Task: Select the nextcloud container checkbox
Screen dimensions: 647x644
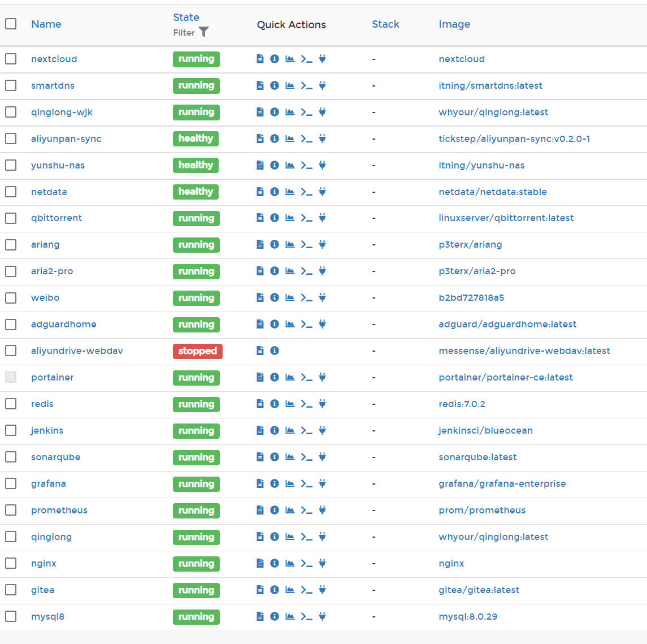Action: 11,59
